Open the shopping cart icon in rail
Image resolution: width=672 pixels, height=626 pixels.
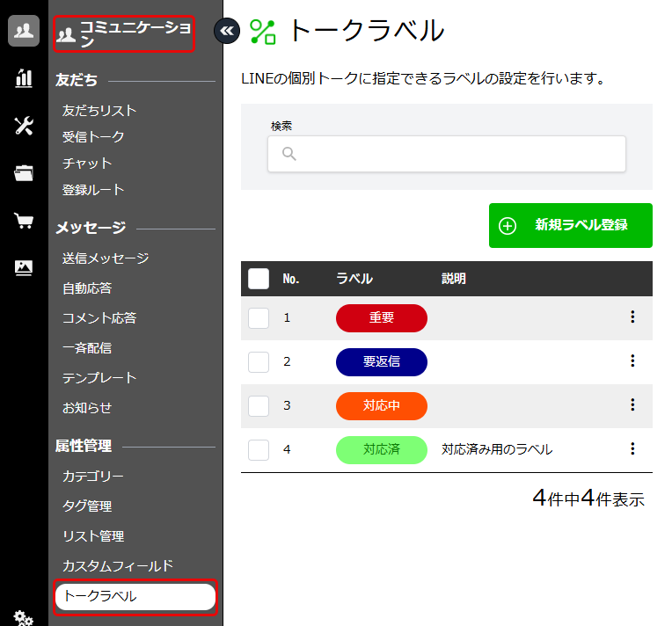(x=24, y=220)
